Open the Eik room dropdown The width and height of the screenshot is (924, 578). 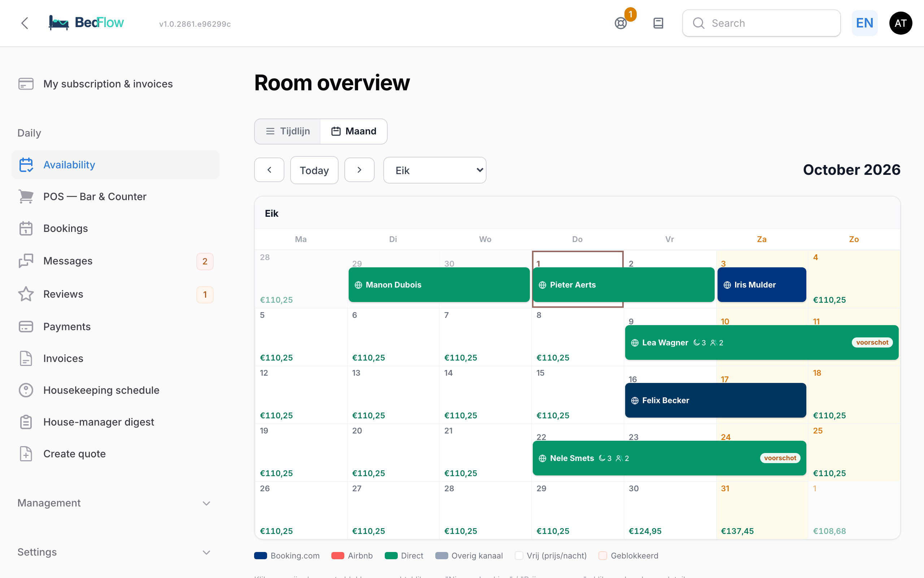(435, 170)
